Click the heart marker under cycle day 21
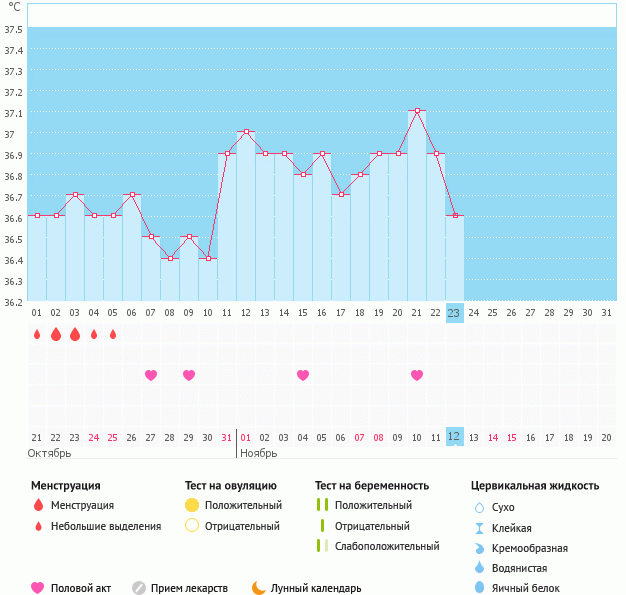The image size is (626, 595). pyautogui.click(x=417, y=375)
